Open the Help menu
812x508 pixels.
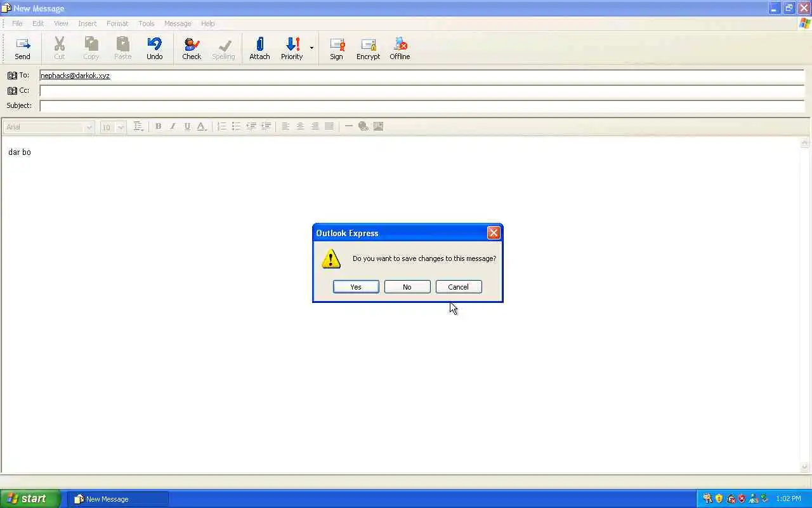tap(208, 23)
